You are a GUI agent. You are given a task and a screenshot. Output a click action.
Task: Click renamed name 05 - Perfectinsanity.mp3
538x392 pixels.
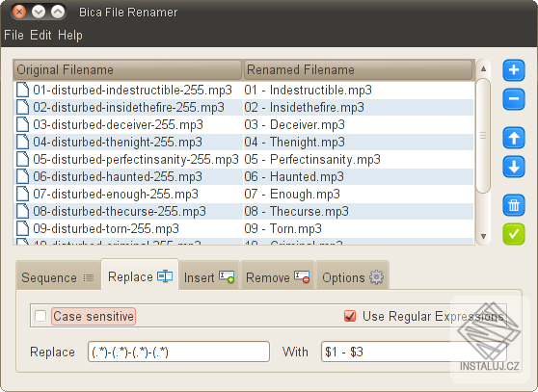coord(312,159)
